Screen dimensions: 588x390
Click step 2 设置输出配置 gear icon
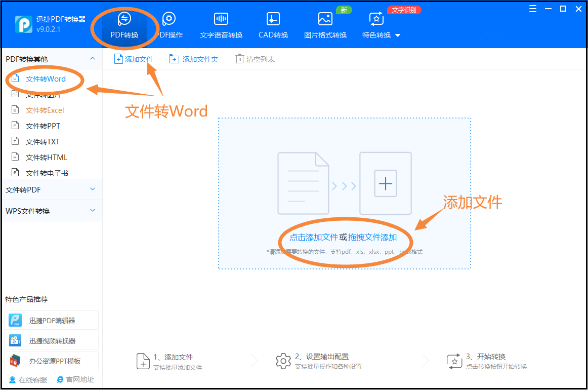[283, 361]
